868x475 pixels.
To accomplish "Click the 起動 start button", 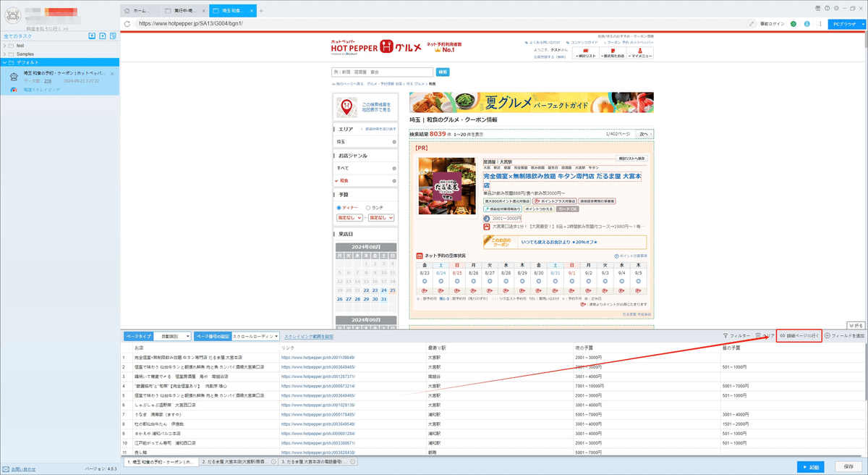I will pos(812,466).
